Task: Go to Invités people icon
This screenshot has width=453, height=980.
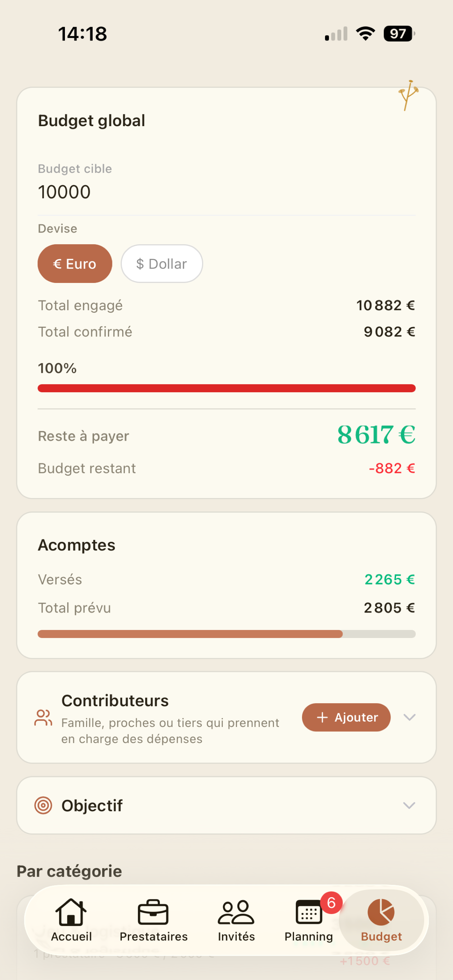Action: (236, 912)
